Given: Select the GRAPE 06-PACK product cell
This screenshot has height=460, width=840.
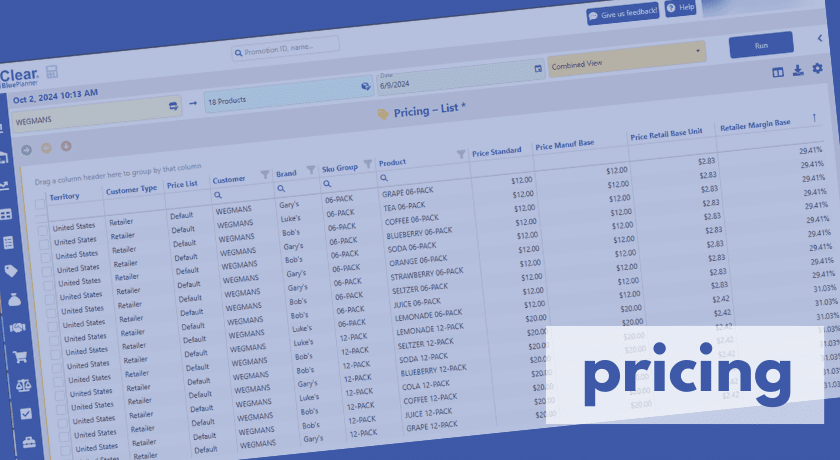Looking at the screenshot, I should pos(408,192).
